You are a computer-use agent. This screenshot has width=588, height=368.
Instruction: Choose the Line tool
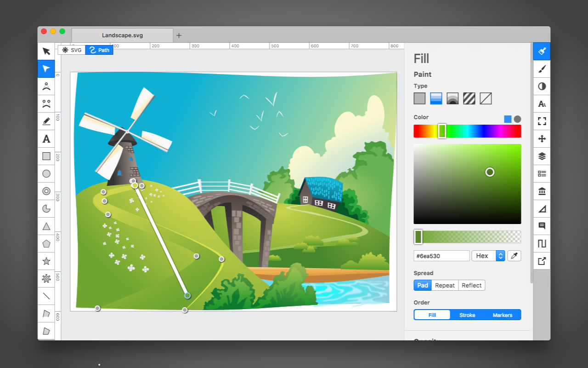tap(46, 296)
